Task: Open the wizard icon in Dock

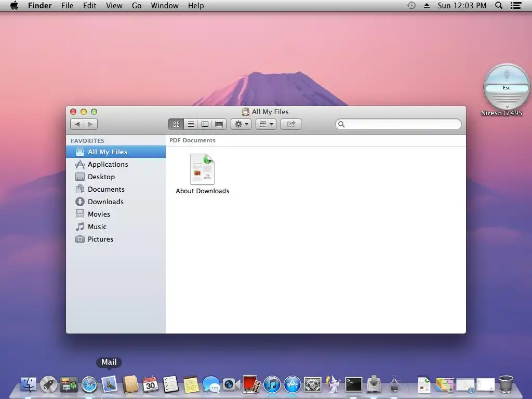Action: pyautogui.click(x=333, y=384)
